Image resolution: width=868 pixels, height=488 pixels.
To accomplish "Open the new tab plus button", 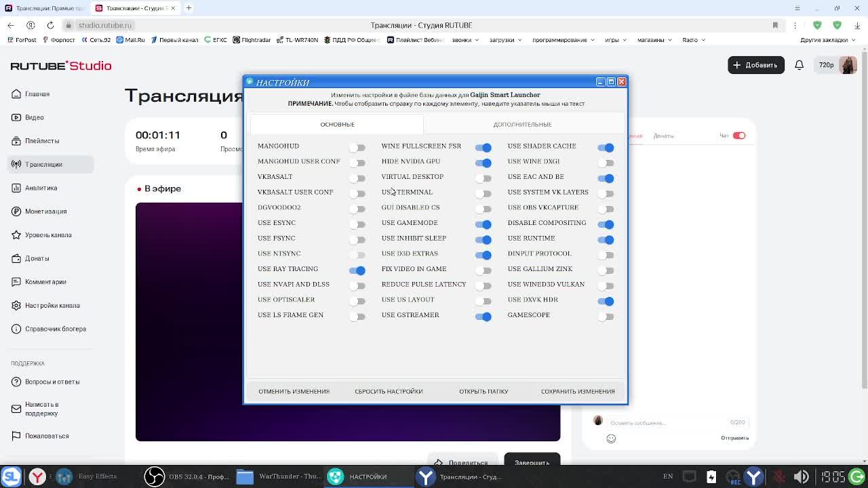I will click(189, 8).
